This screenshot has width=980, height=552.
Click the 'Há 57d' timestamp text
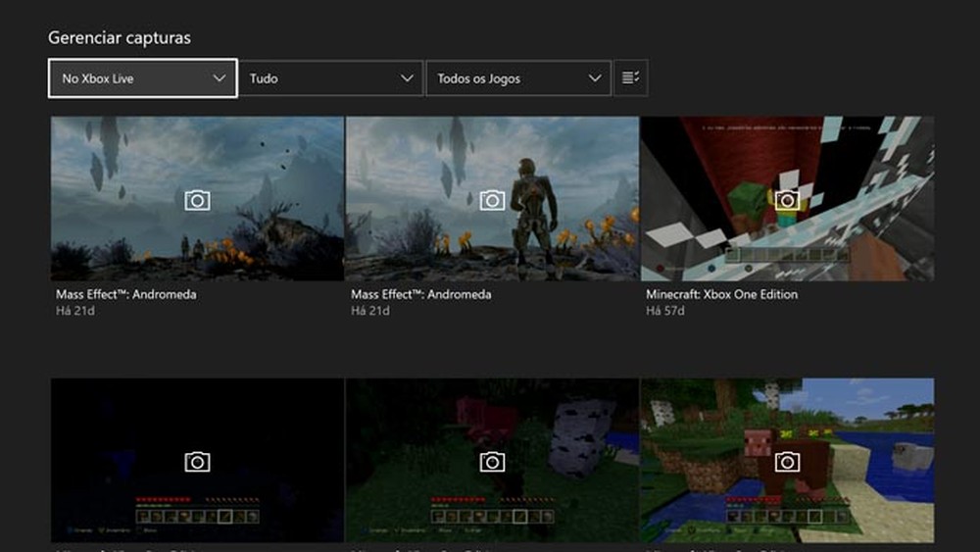665,311
